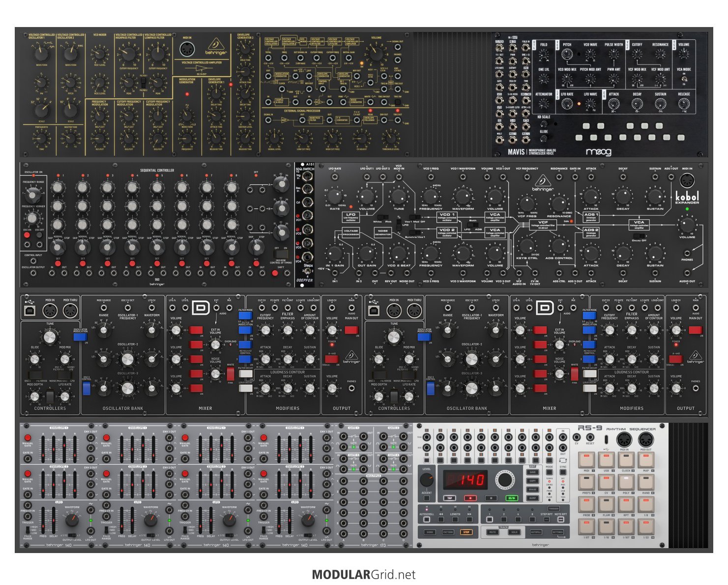Screen dimensions: 728x585
Task: Click the RS-9 data encoder wheel
Action: 505,480
